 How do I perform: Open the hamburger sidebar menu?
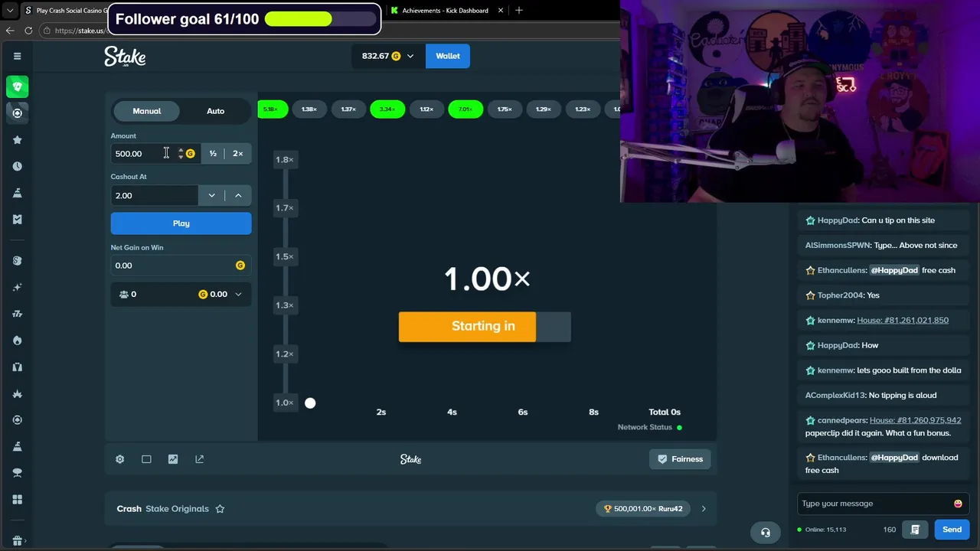click(17, 56)
